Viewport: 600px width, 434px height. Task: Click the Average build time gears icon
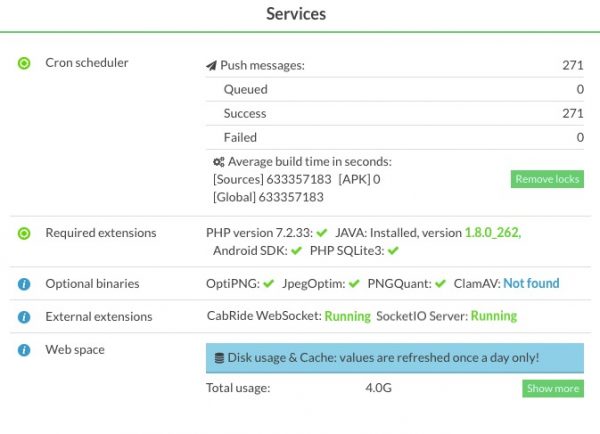click(x=218, y=162)
